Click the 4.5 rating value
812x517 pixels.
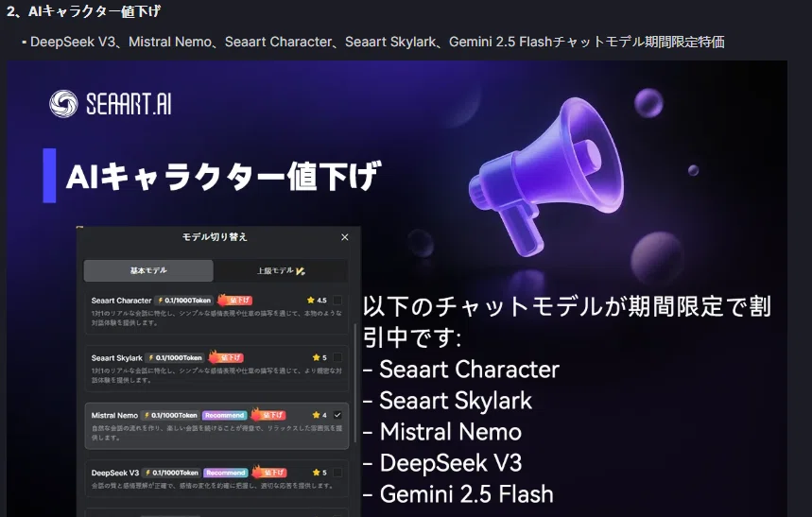pyautogui.click(x=321, y=300)
